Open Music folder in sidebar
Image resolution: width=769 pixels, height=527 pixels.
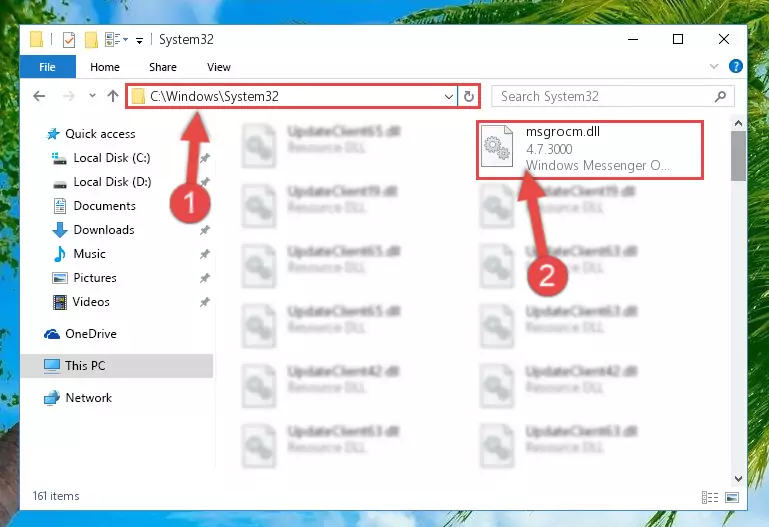pos(89,254)
